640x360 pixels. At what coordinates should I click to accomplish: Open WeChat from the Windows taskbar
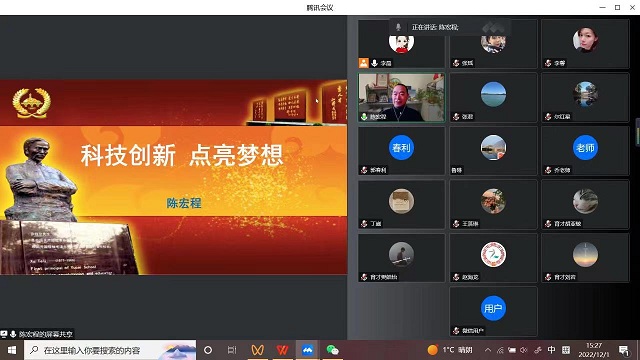click(332, 350)
